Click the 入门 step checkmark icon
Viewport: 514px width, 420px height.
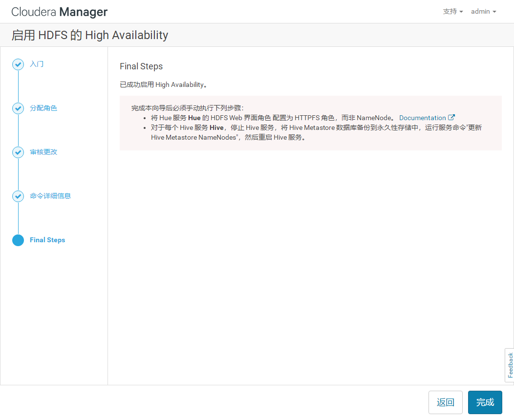[18, 64]
